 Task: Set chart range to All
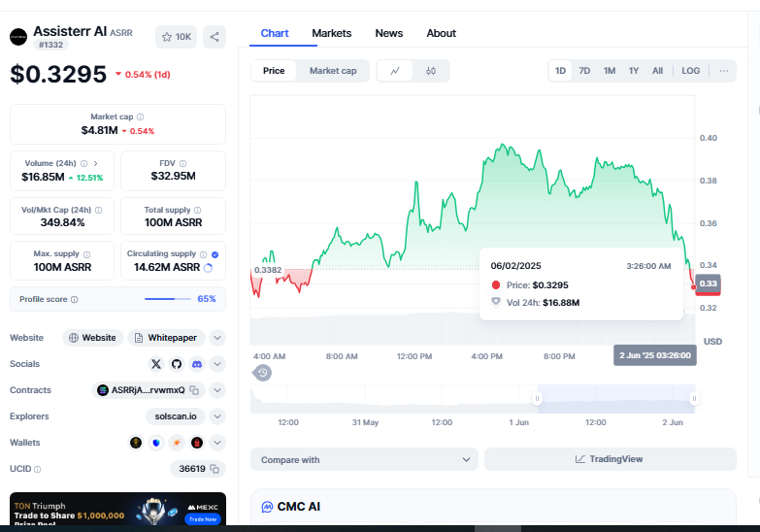tap(657, 71)
